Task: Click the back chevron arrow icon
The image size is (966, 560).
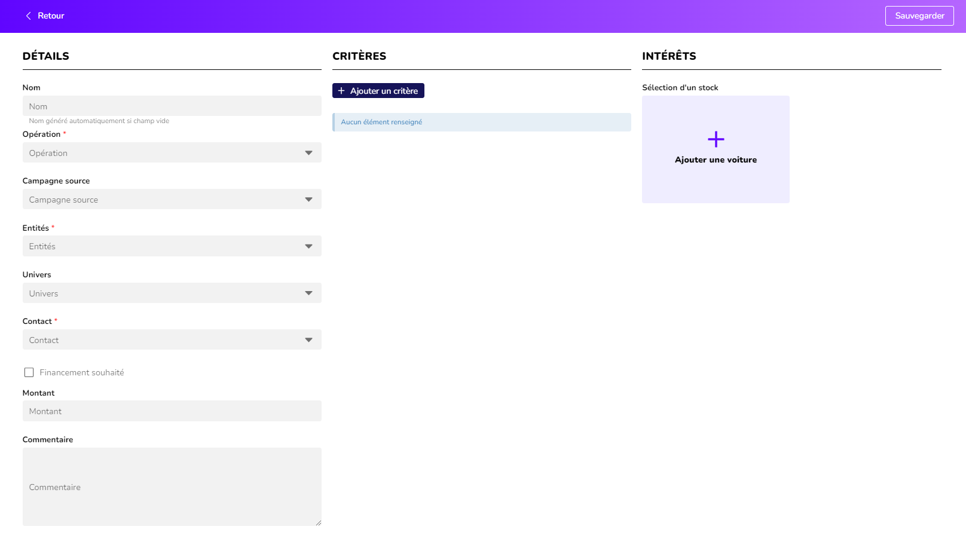Action: [x=28, y=16]
